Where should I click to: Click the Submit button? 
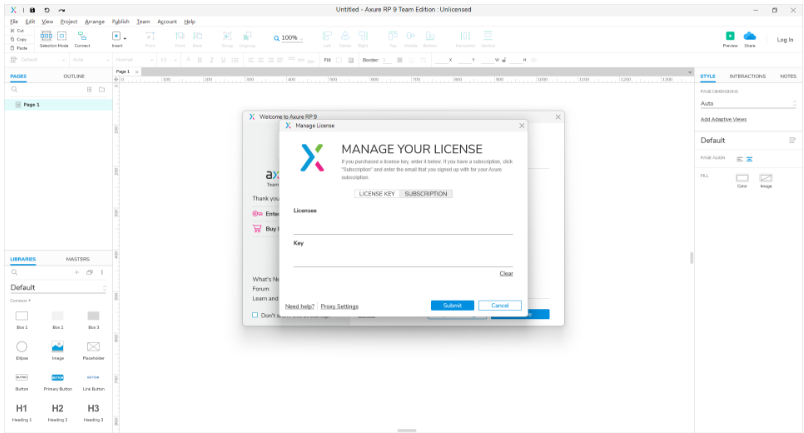pyautogui.click(x=452, y=305)
